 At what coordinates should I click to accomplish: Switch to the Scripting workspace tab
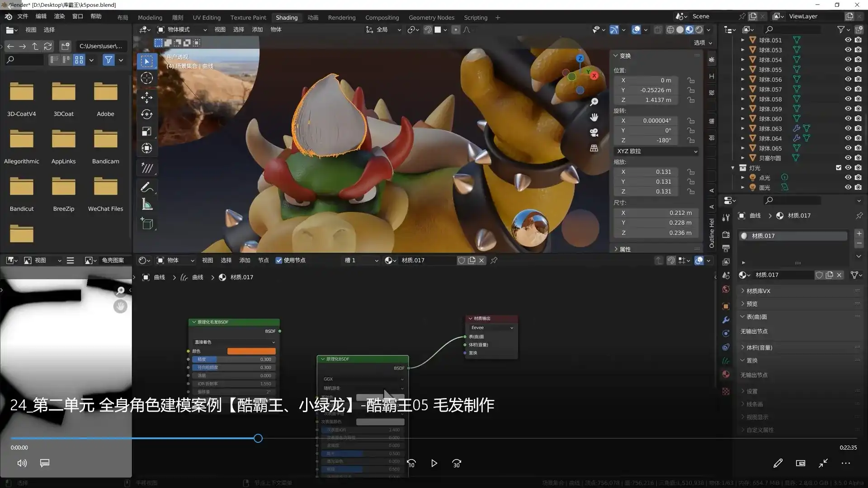coord(476,18)
